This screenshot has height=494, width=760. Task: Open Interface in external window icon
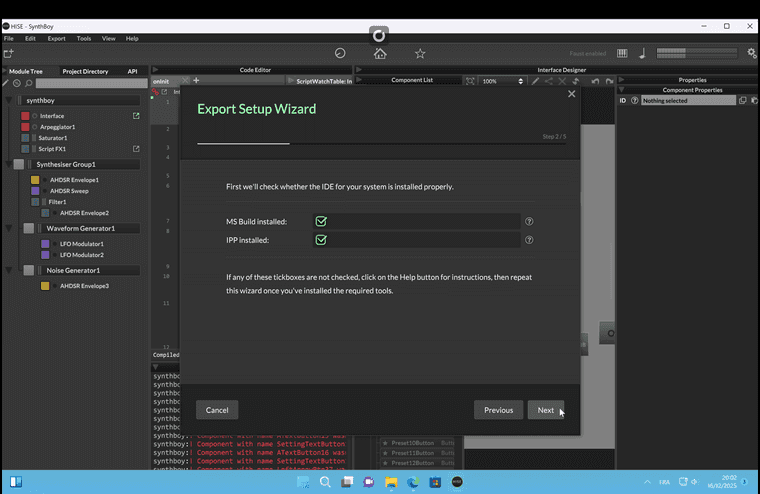(136, 116)
